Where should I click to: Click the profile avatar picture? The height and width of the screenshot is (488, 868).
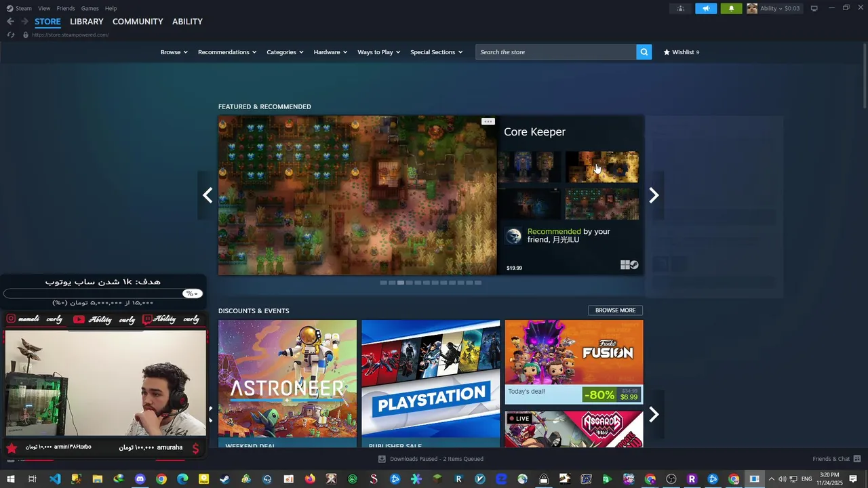pyautogui.click(x=752, y=8)
